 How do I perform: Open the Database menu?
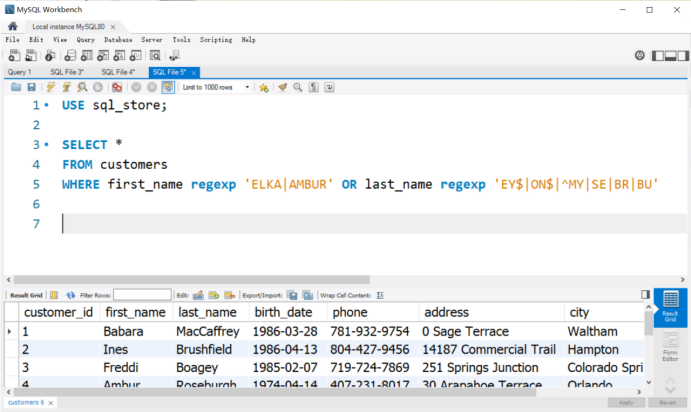pyautogui.click(x=118, y=40)
